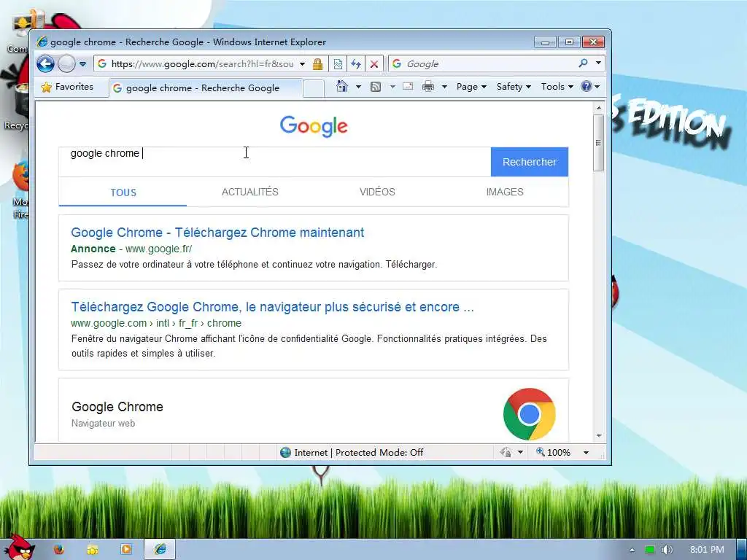
Task: Click the Read Mail envelope icon
Action: pos(408,87)
